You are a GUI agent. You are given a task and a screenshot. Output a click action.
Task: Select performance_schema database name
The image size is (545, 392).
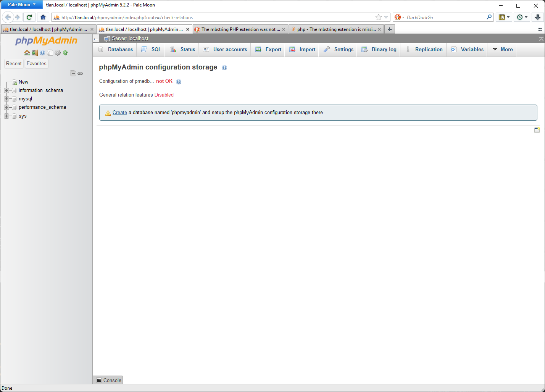click(42, 107)
